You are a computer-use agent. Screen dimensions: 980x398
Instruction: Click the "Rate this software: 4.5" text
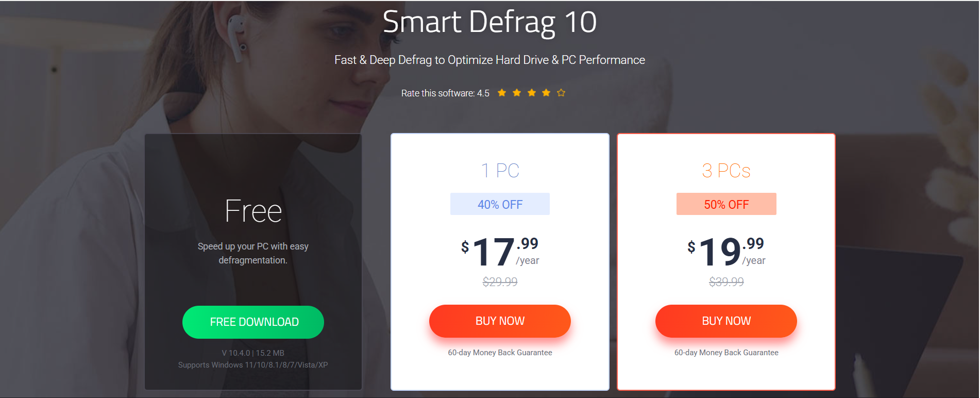tap(445, 93)
